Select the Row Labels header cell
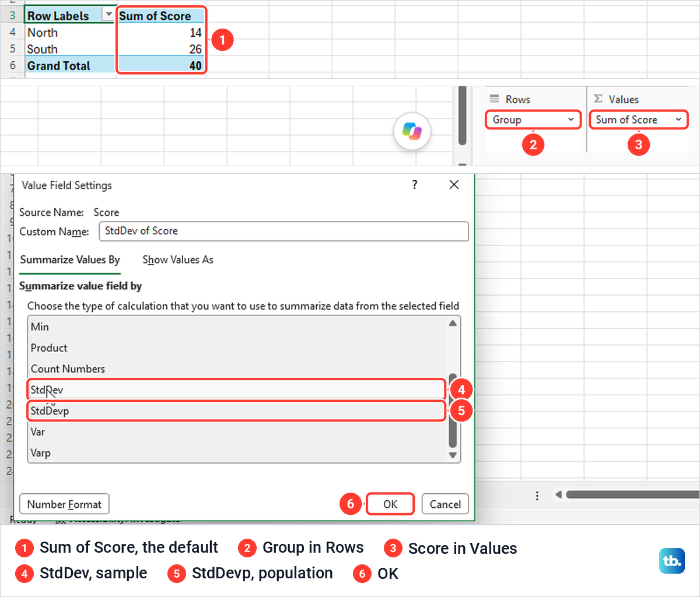 (69, 16)
